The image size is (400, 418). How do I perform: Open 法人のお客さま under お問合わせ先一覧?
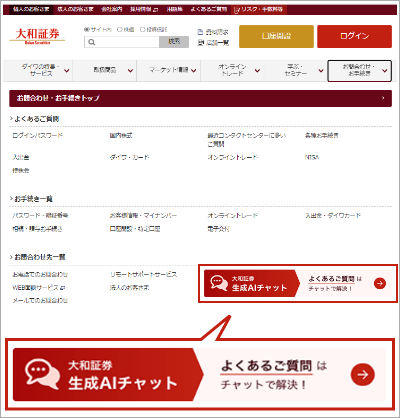coord(129,287)
